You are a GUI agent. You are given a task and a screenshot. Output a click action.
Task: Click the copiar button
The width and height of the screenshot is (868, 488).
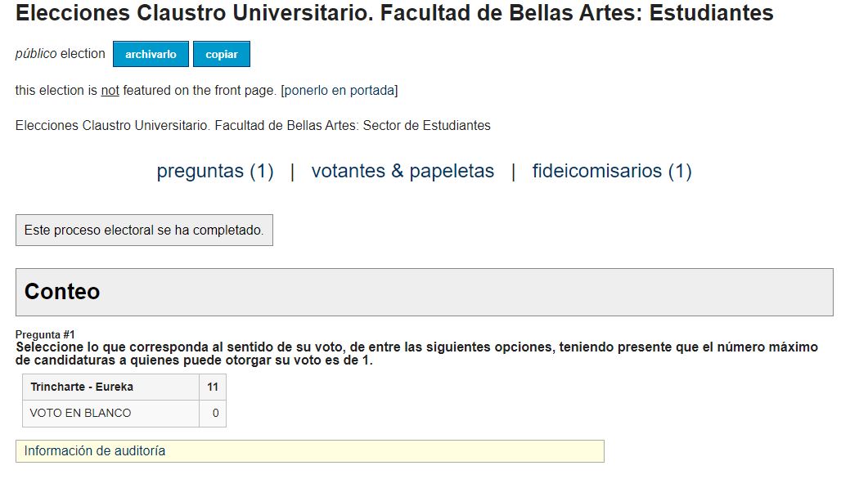[222, 54]
